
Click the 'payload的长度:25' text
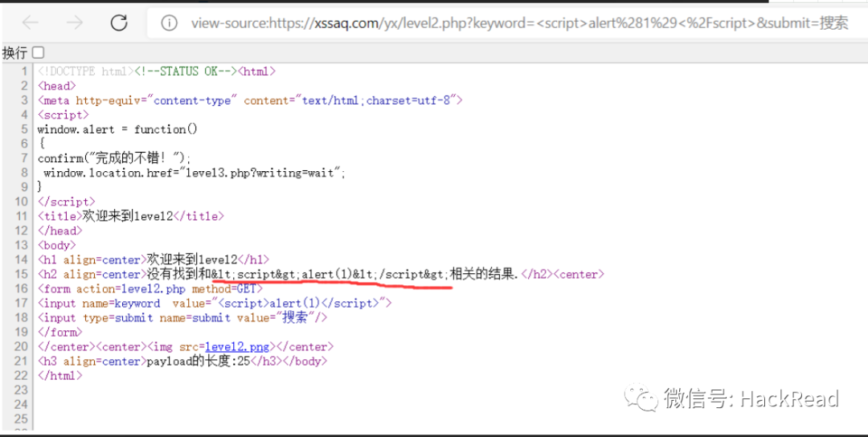[199, 361]
